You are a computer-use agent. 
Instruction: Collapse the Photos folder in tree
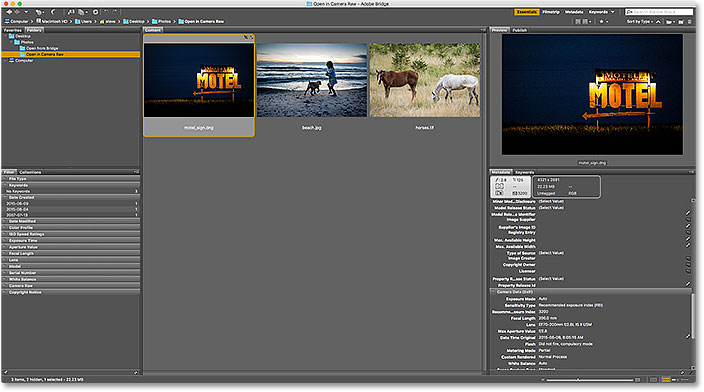(11, 42)
